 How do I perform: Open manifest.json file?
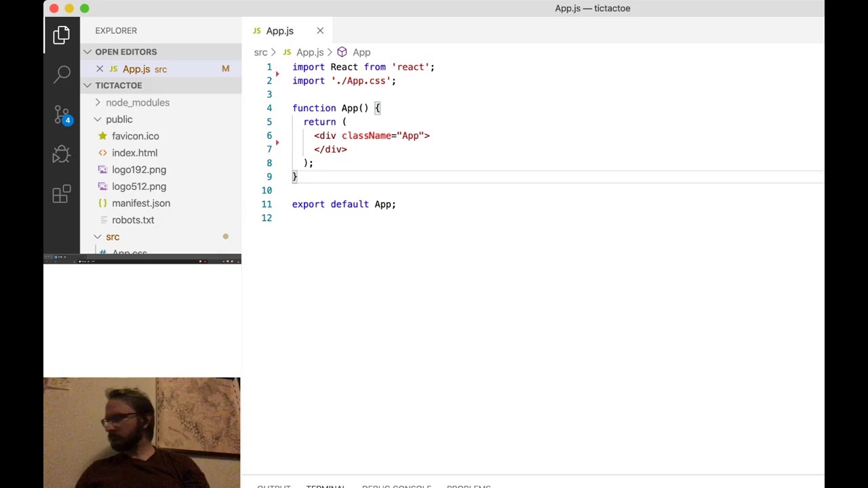pos(140,203)
